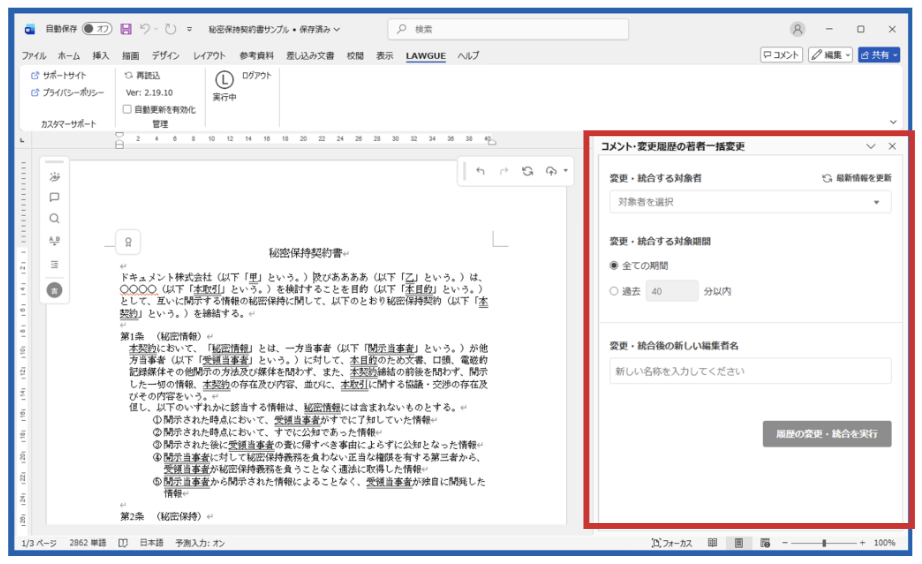Screen dimensions: 922x564
Task: Click the cloud upload icon in floating toolbar
Action: 550,171
